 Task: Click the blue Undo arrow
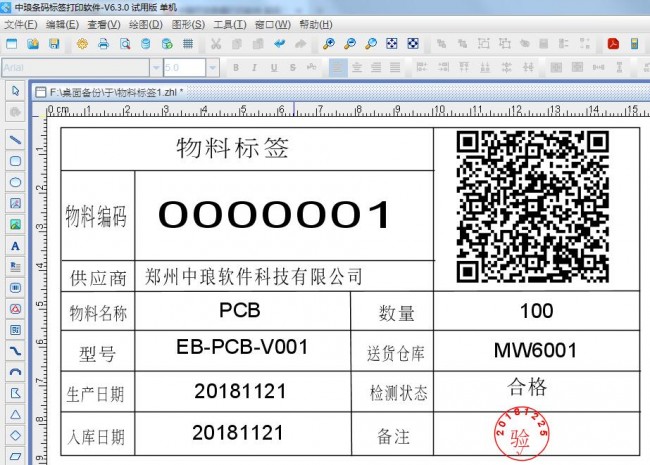[279, 44]
